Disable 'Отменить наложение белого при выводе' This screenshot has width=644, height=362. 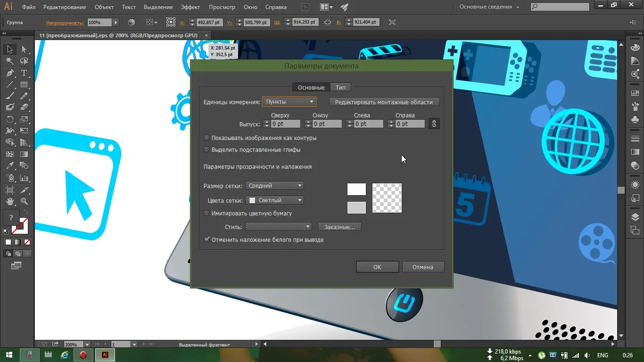click(206, 239)
